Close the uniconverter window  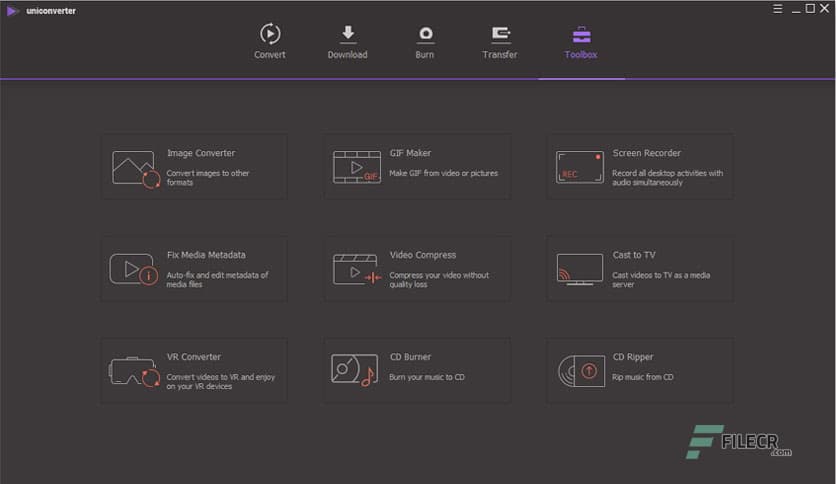(825, 9)
